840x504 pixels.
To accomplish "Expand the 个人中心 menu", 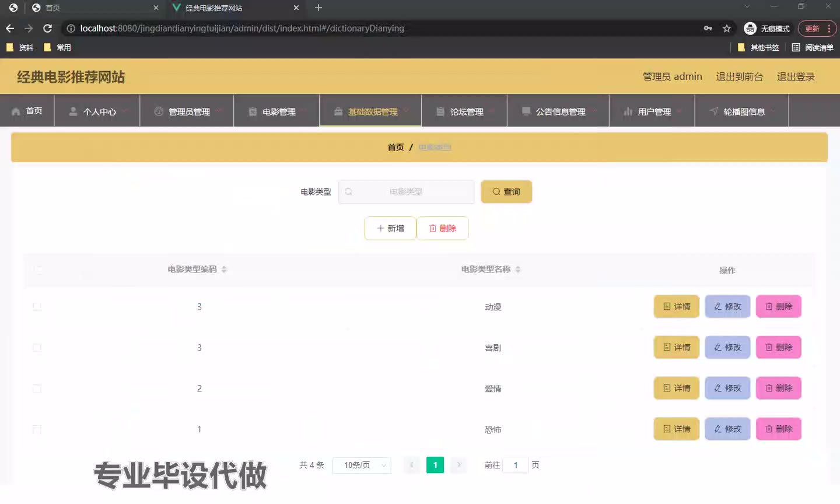I will [97, 111].
